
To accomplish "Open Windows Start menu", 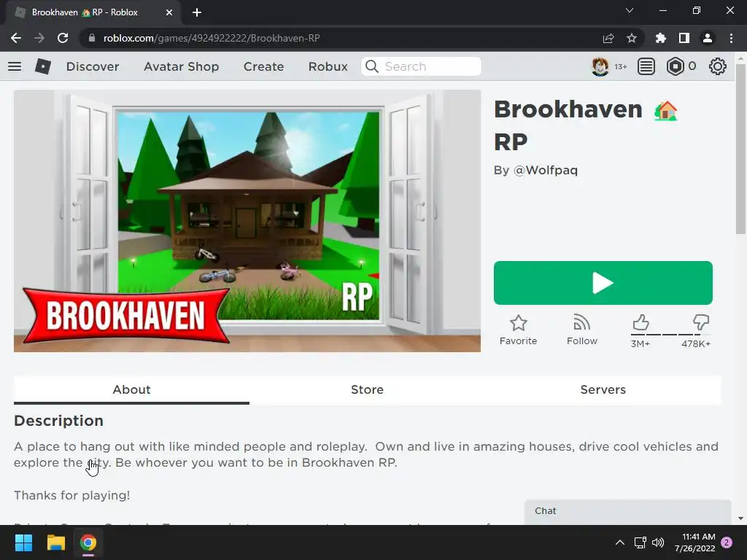I will [23, 542].
